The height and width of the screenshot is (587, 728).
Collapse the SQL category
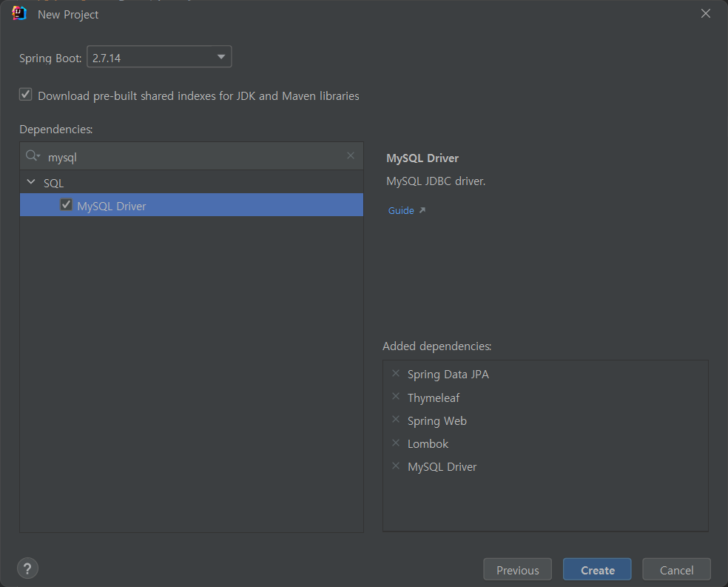[31, 182]
